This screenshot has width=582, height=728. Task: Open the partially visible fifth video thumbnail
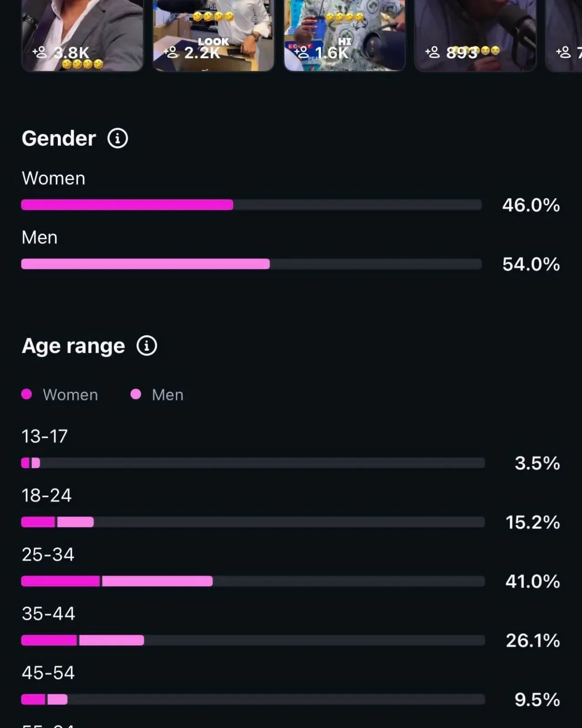click(x=564, y=35)
